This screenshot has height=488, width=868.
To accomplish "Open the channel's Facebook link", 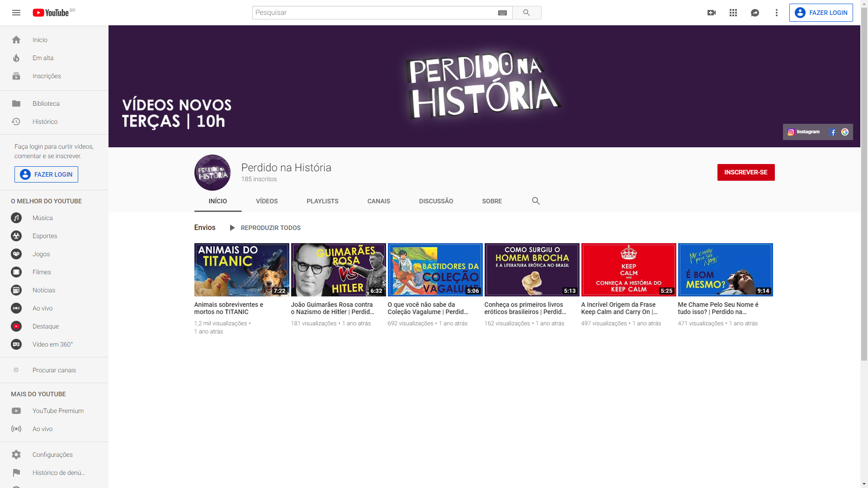I will (833, 132).
